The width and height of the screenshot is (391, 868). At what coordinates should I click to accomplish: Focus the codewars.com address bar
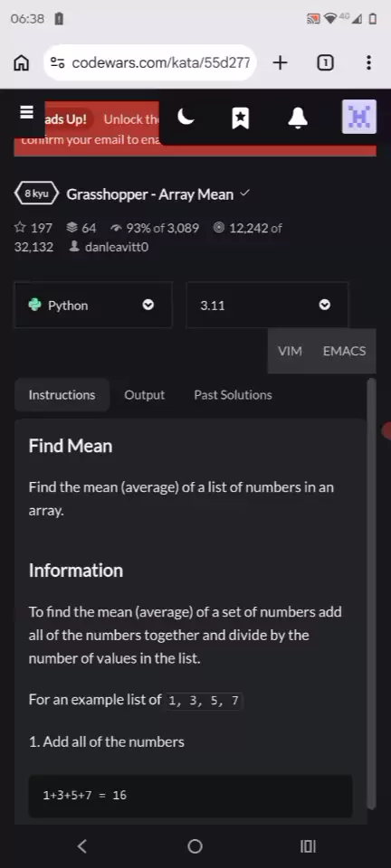point(149,62)
